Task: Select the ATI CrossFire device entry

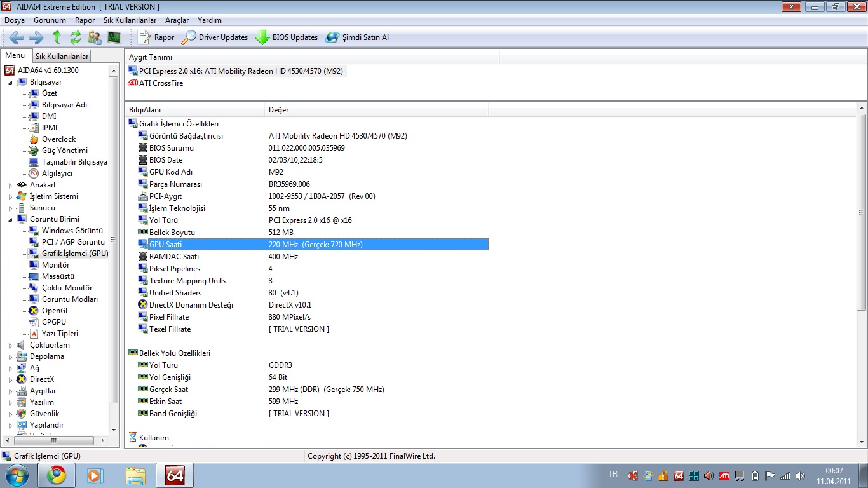Action: [x=161, y=83]
